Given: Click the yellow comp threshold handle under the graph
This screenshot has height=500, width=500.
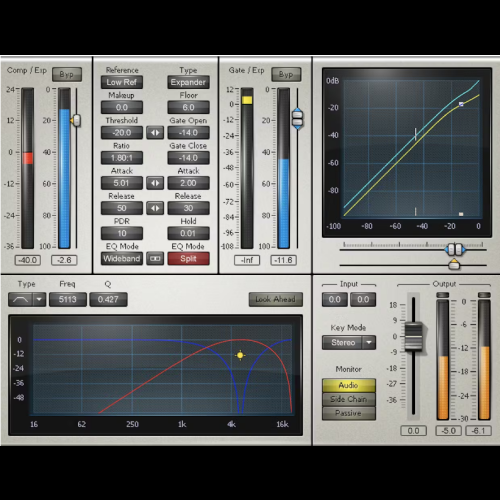Looking at the screenshot, I should click(x=454, y=265).
